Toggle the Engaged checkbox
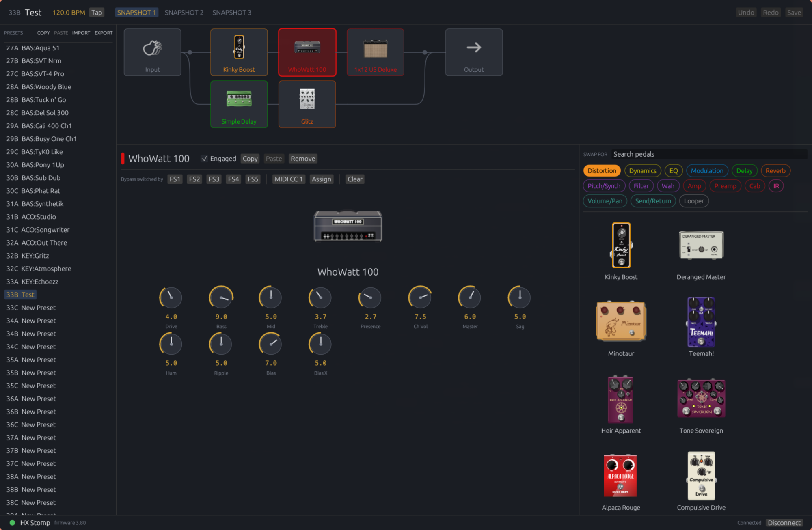 click(x=204, y=159)
